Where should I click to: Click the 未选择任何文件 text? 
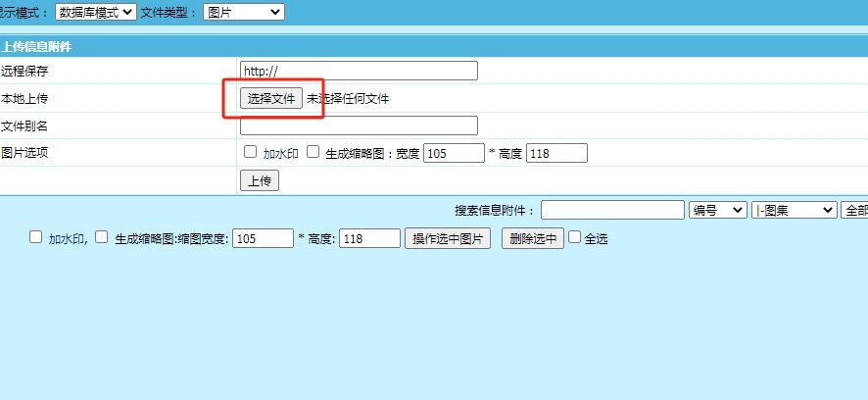click(348, 99)
